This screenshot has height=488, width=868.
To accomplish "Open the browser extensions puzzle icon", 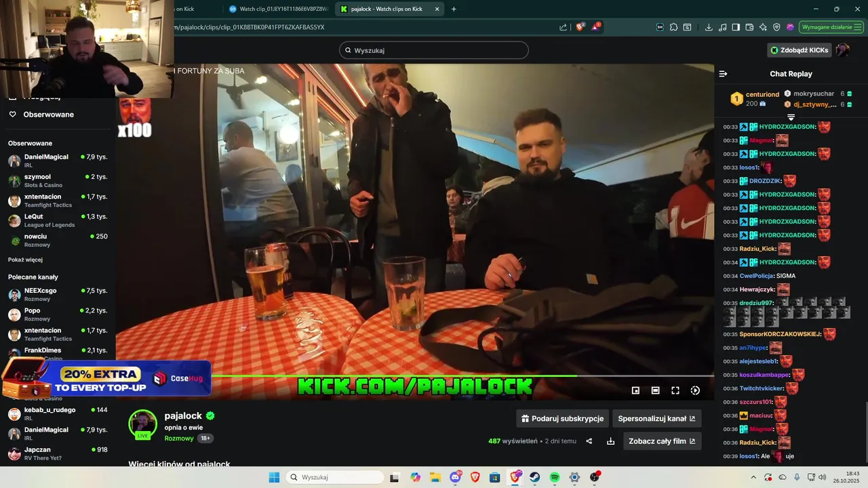I will (x=673, y=27).
